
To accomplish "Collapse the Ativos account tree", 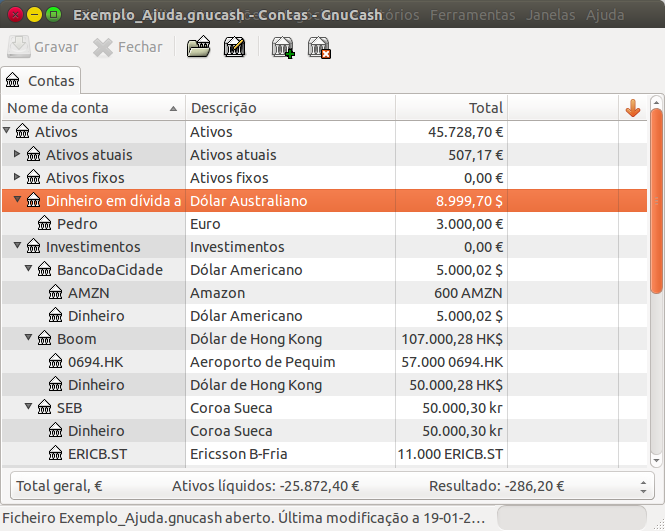I will click(6, 130).
